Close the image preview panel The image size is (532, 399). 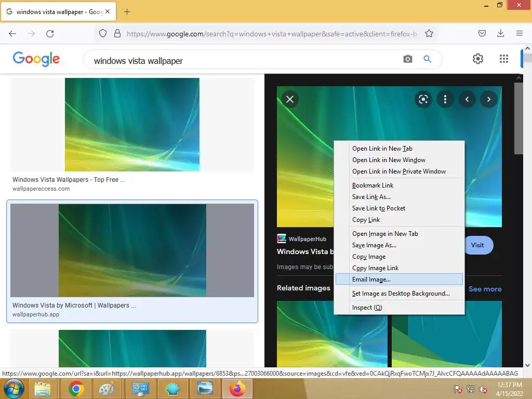pos(290,99)
